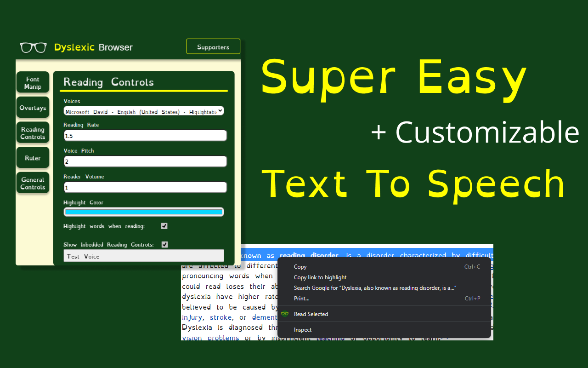Click the glasses icon beside Read Selected
The height and width of the screenshot is (368, 588).
pos(285,314)
